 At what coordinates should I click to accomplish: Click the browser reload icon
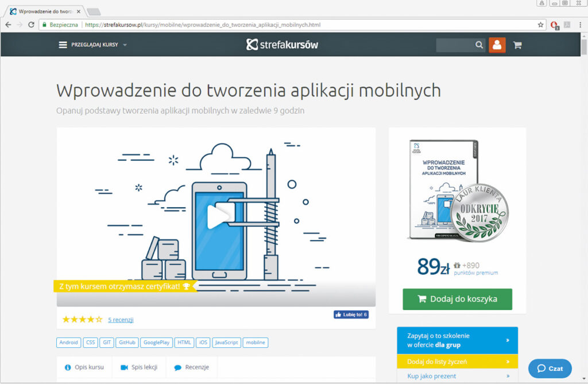pyautogui.click(x=30, y=25)
